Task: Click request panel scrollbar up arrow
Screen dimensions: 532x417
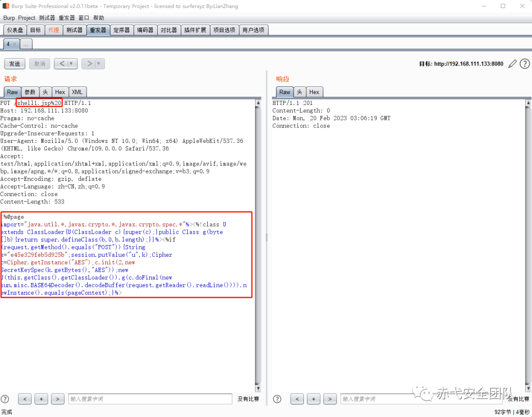Action: click(258, 103)
